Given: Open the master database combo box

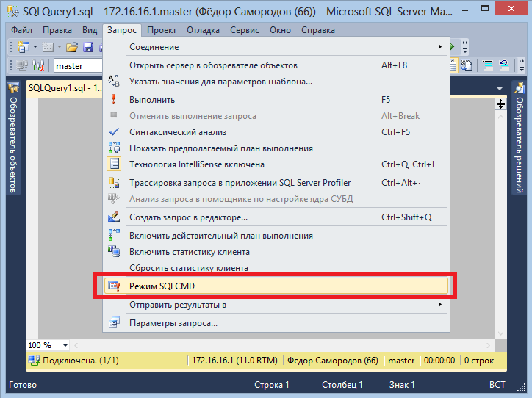Looking at the screenshot, I should (x=78, y=66).
